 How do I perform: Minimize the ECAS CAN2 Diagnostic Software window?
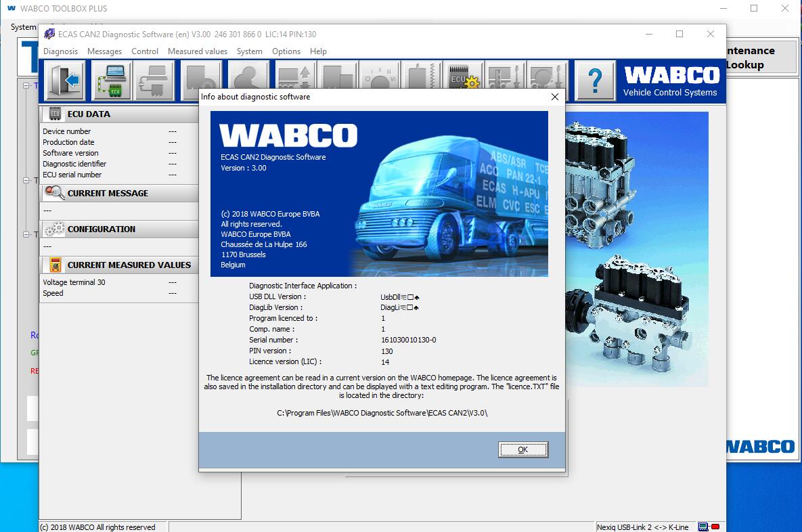pyautogui.click(x=648, y=34)
